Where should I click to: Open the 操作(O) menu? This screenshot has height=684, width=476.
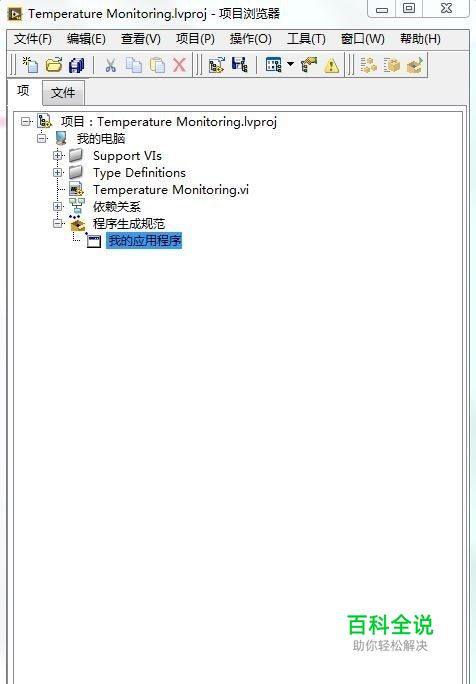251,39
